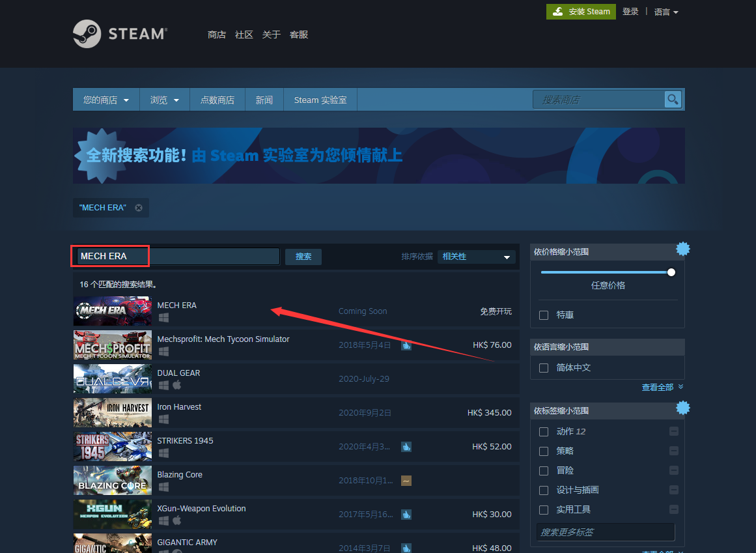756x553 pixels.
Task: Go to the 新闻 tab
Action: pyautogui.click(x=264, y=100)
